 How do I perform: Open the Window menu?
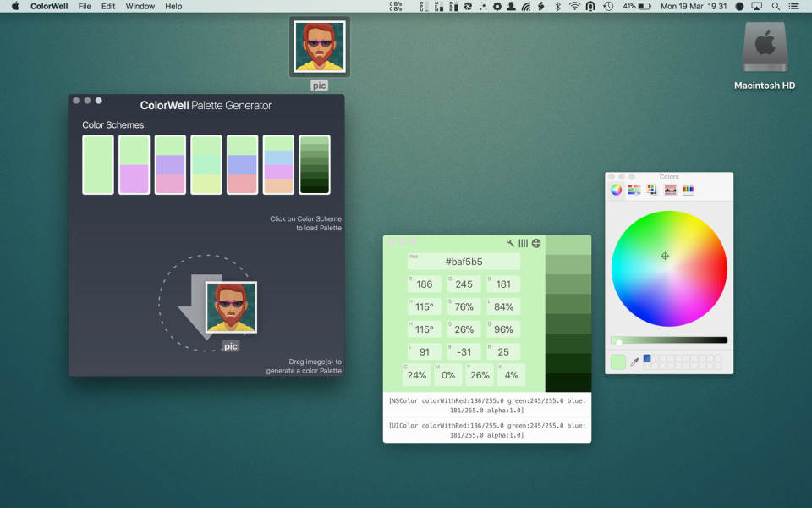point(140,6)
